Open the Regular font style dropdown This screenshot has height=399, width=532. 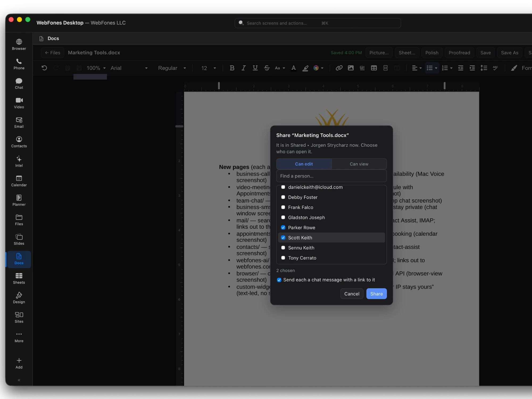point(172,68)
